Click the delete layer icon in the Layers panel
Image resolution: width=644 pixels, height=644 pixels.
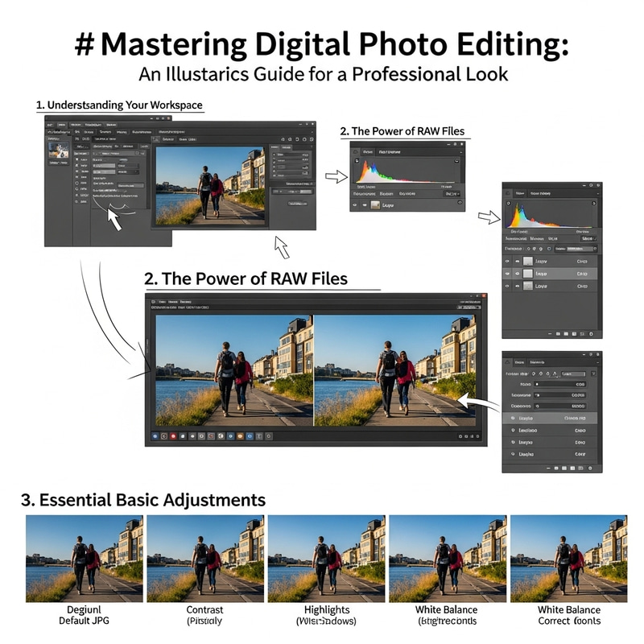590,333
